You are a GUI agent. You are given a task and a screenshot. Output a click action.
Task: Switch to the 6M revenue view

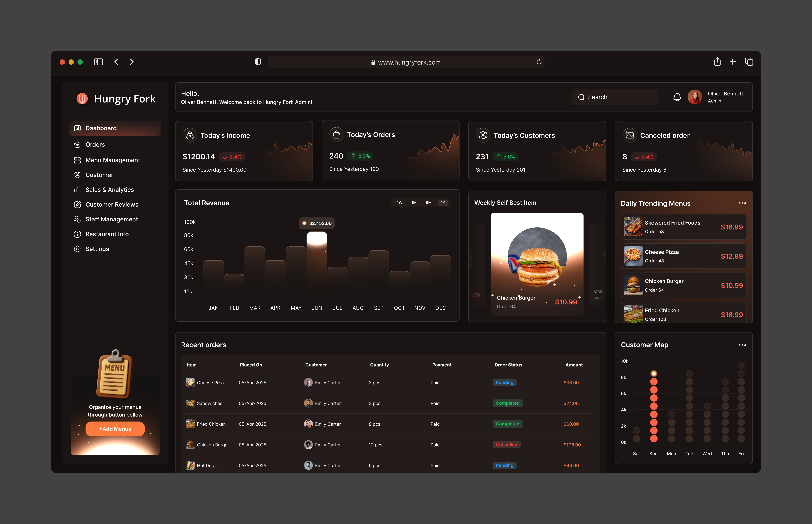click(x=428, y=202)
